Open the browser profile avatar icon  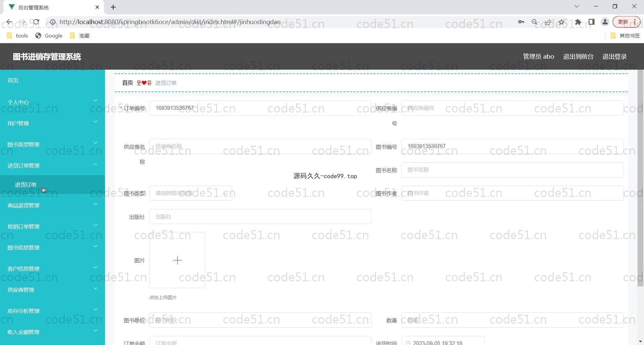click(x=605, y=22)
